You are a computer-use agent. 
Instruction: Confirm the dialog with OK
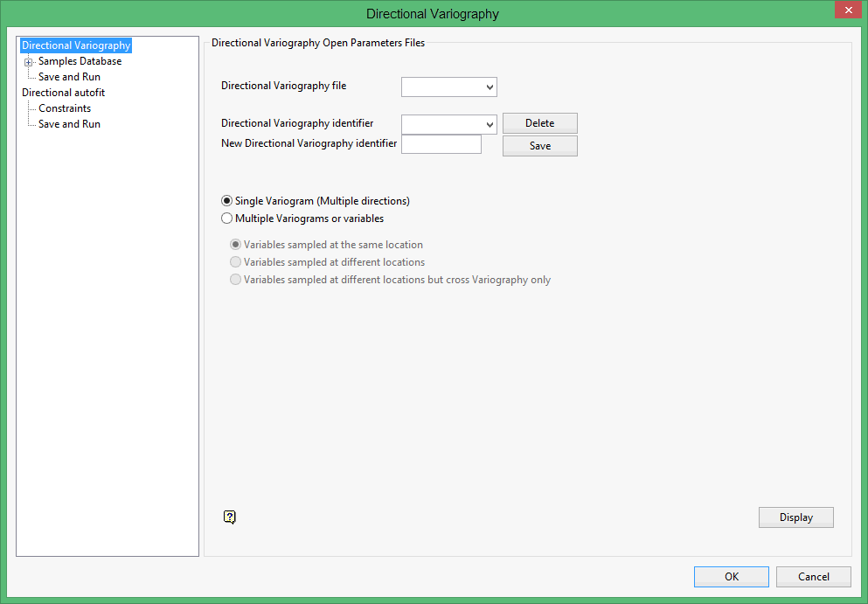[731, 577]
